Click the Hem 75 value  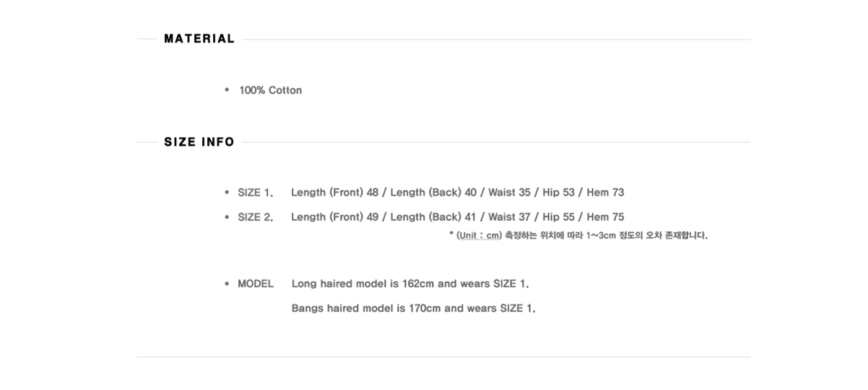coord(605,217)
